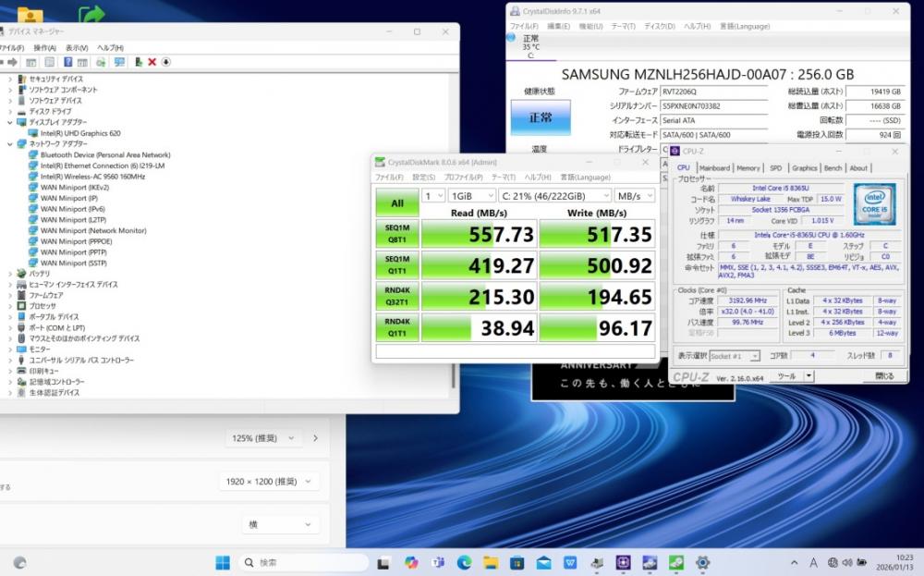Click the blue help icon in Device Manager toolbar

point(66,62)
